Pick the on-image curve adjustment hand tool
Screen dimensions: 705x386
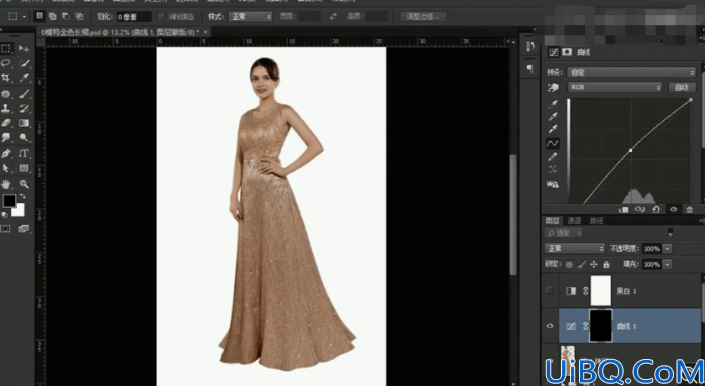(x=553, y=88)
